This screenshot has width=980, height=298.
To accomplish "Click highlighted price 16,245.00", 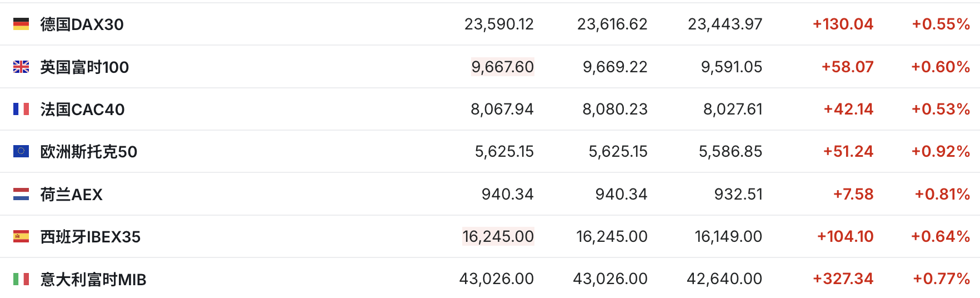I will (498, 236).
